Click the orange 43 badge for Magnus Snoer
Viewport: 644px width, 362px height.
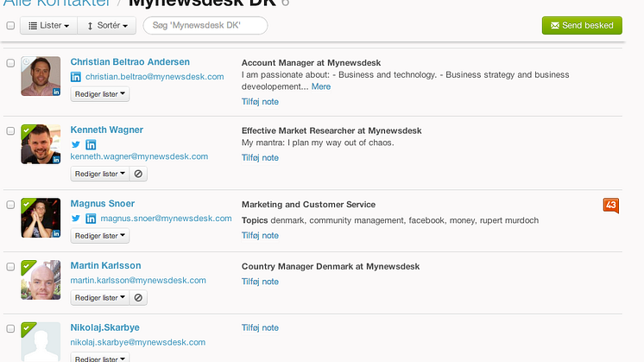point(610,206)
